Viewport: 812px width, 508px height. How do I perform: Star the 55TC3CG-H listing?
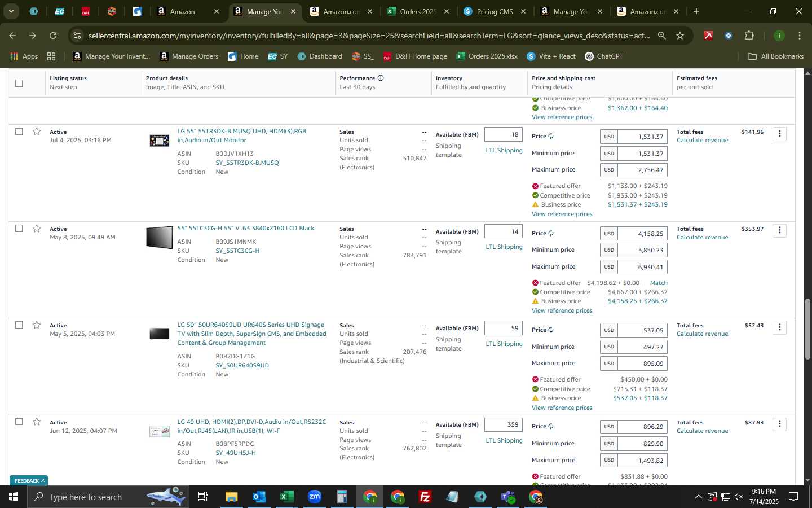[37, 229]
